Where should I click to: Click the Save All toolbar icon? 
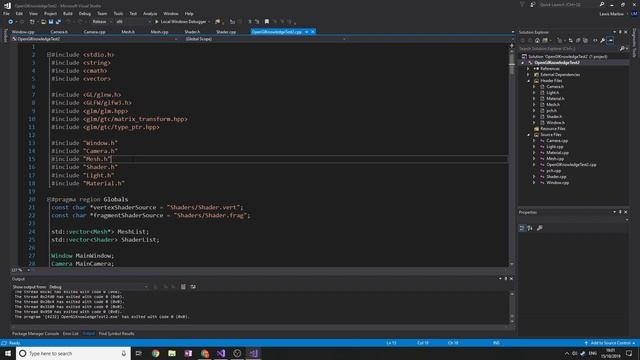point(58,22)
